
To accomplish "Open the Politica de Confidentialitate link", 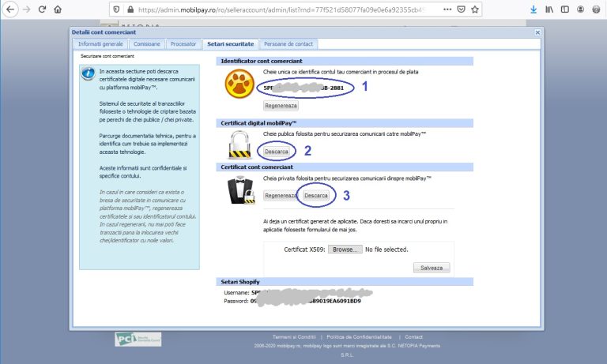I will tap(360, 337).
